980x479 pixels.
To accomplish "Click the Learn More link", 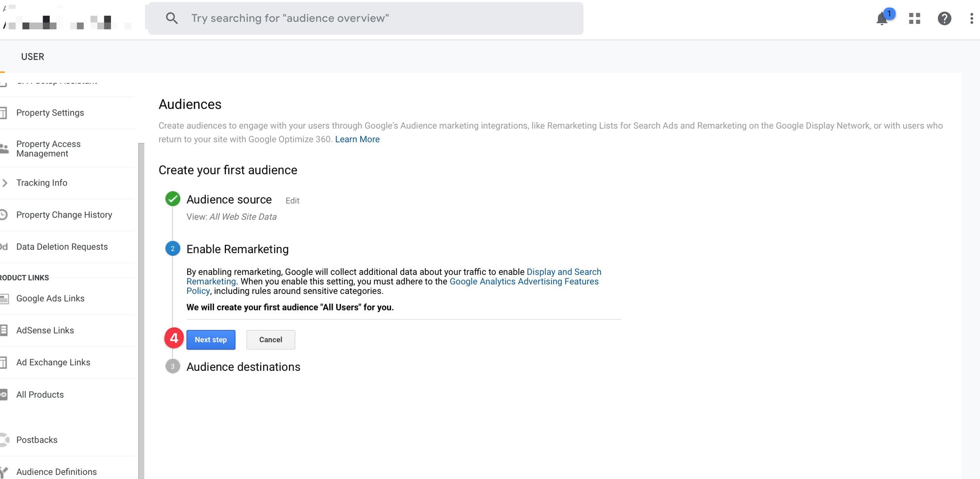I will point(357,139).
